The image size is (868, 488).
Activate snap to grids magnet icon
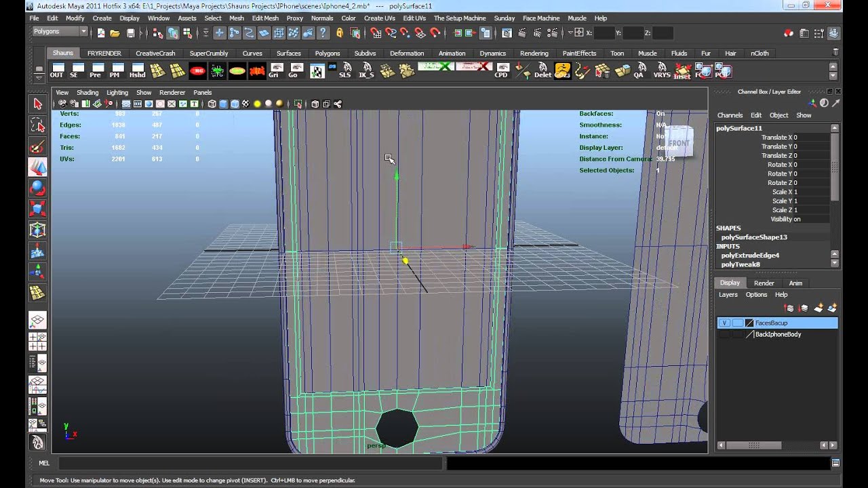point(375,33)
